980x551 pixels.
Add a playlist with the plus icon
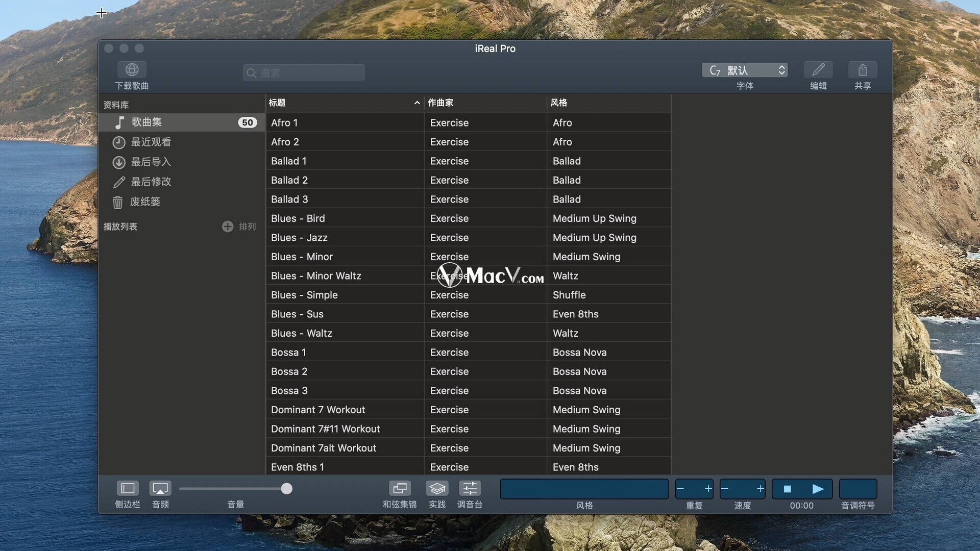click(x=228, y=227)
